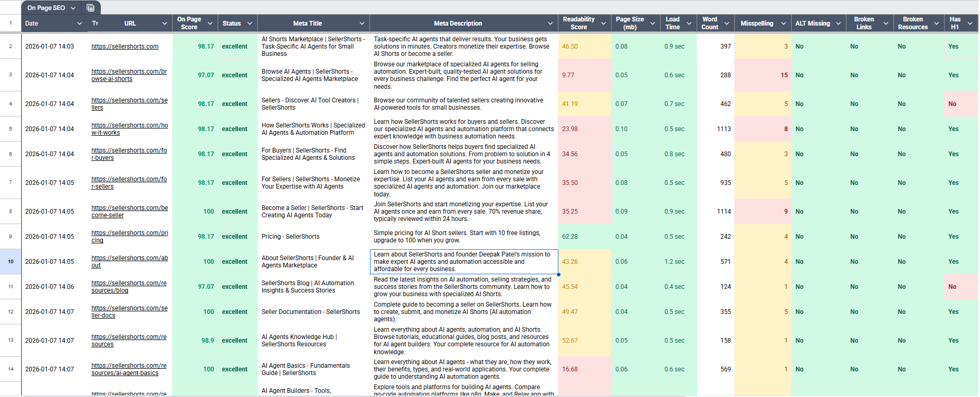Select the page size cell 0.10

[x=636, y=129]
